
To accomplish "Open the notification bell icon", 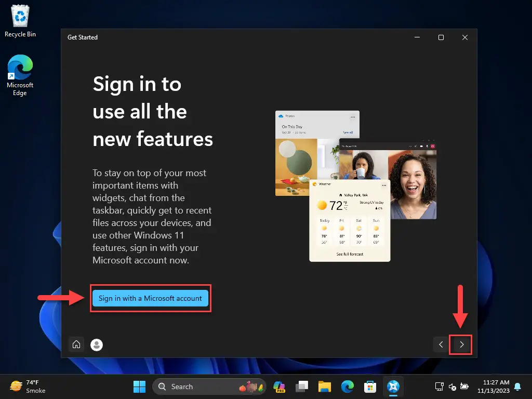I will point(517,387).
